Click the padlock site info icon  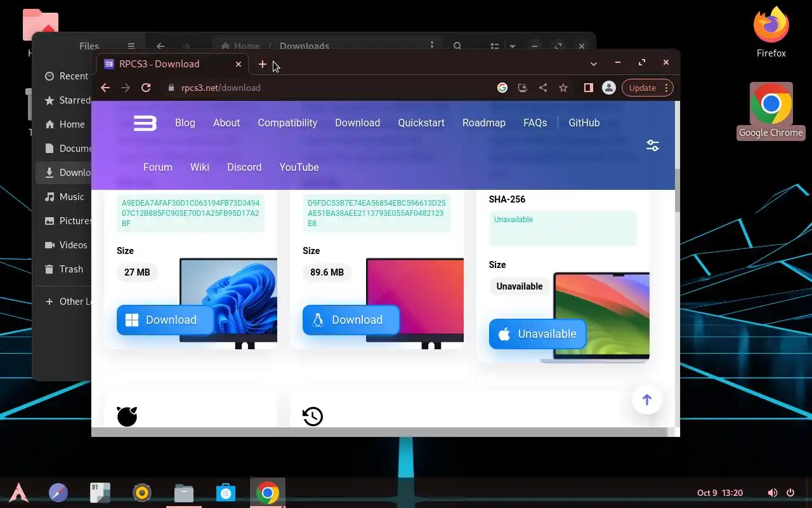click(x=171, y=88)
